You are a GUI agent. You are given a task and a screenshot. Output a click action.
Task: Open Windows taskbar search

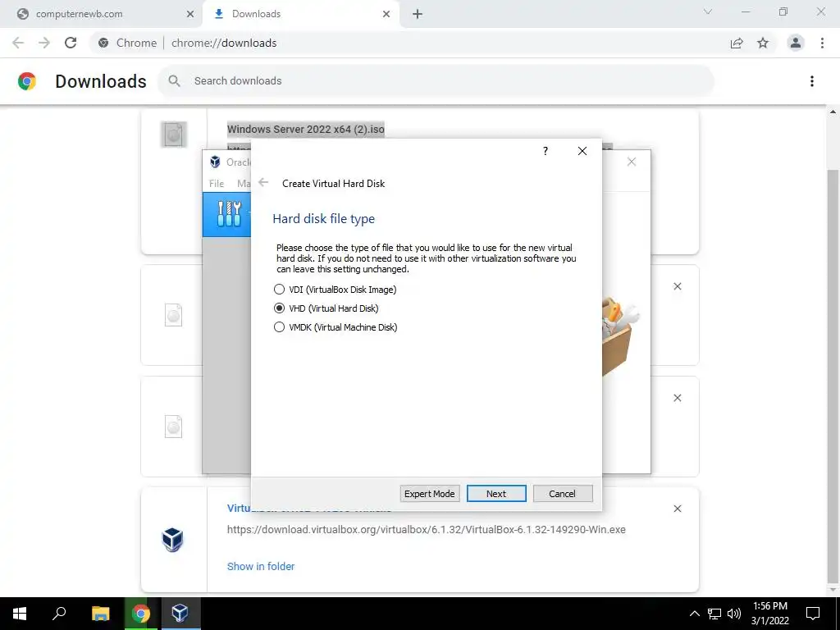(59, 614)
